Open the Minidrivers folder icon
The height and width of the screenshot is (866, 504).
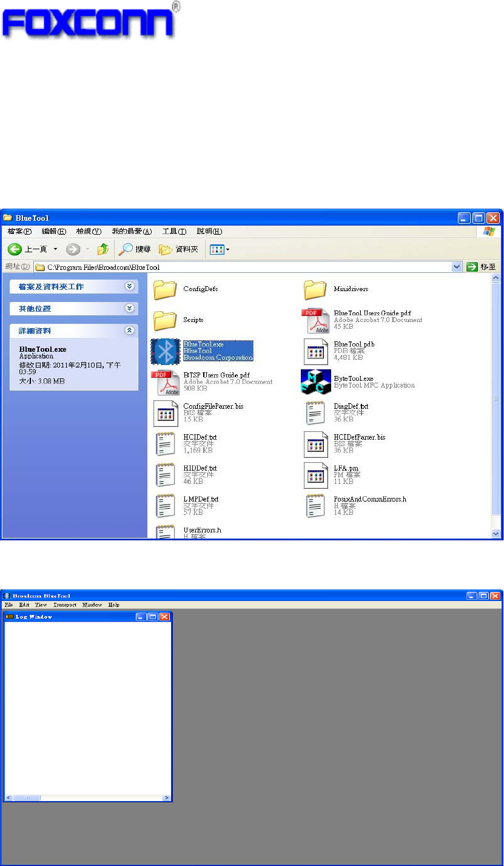tap(315, 290)
